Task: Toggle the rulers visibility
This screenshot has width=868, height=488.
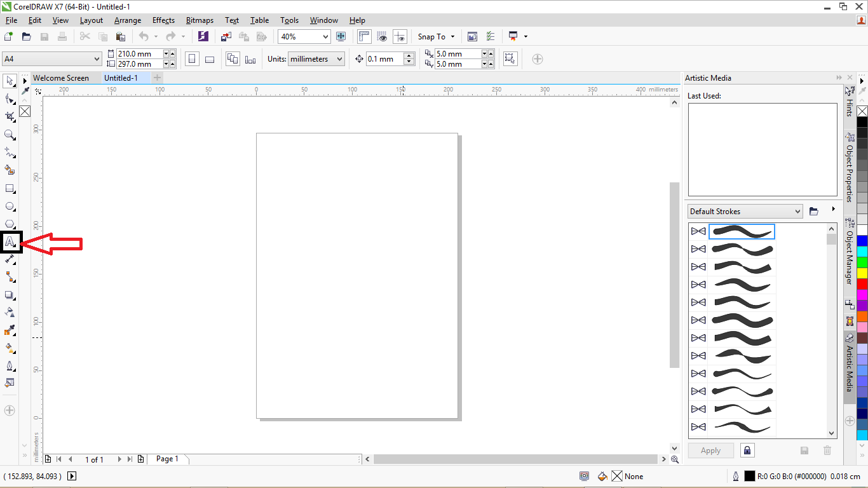Action: point(364,36)
